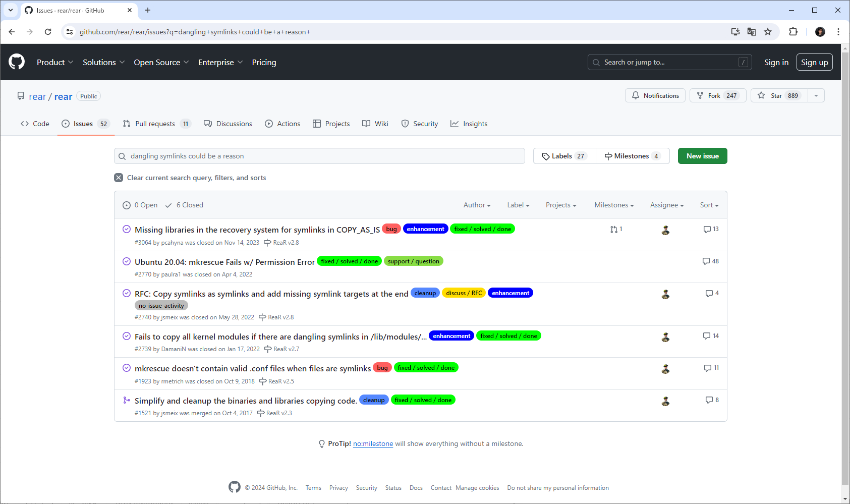Click the green New issue button
850x504 pixels.
click(702, 156)
